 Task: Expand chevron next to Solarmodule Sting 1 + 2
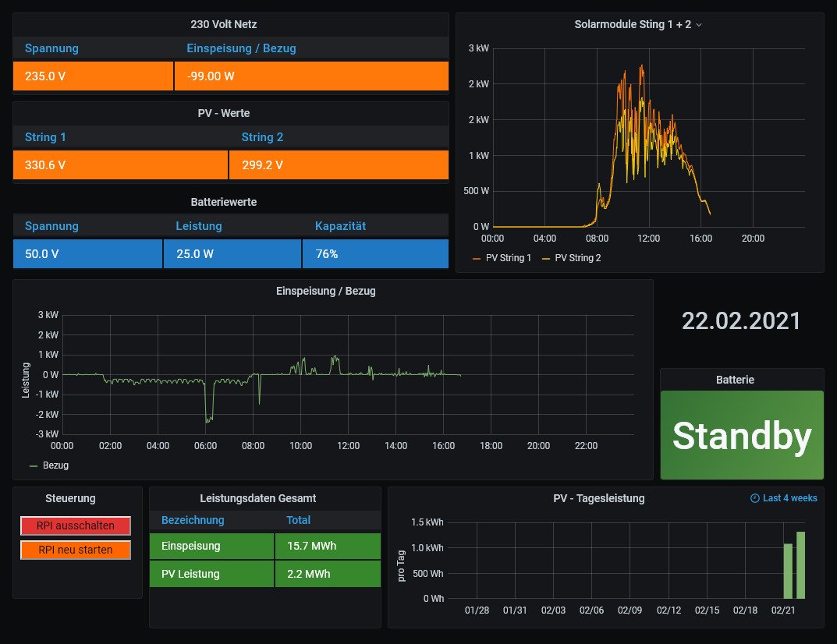point(699,25)
